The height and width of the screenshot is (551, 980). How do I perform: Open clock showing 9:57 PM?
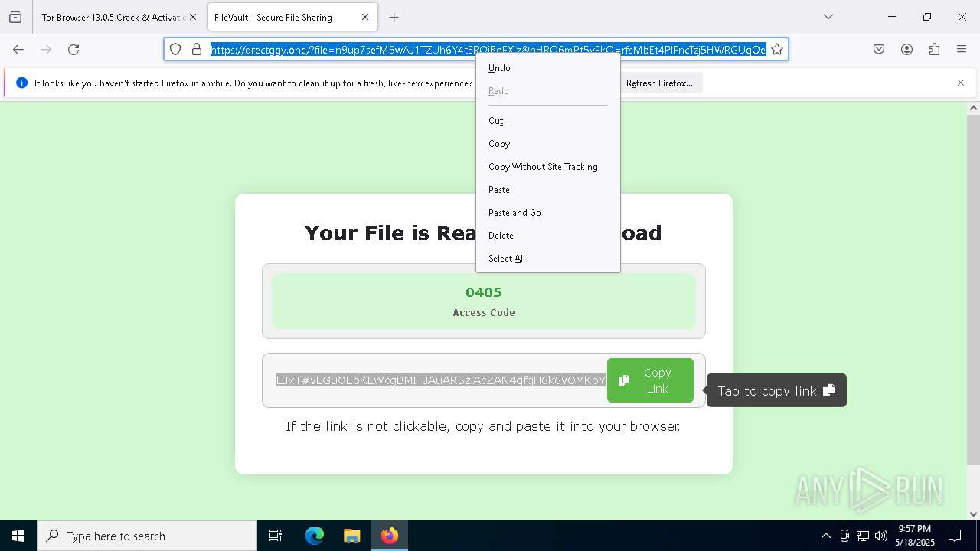(x=915, y=536)
